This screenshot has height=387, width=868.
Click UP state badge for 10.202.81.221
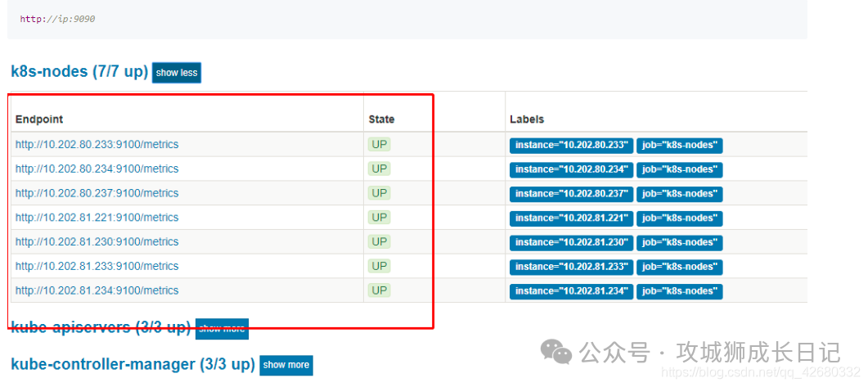click(380, 218)
